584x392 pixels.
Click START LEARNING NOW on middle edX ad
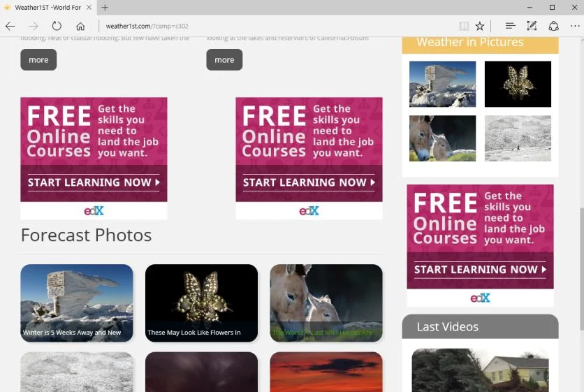309,182
